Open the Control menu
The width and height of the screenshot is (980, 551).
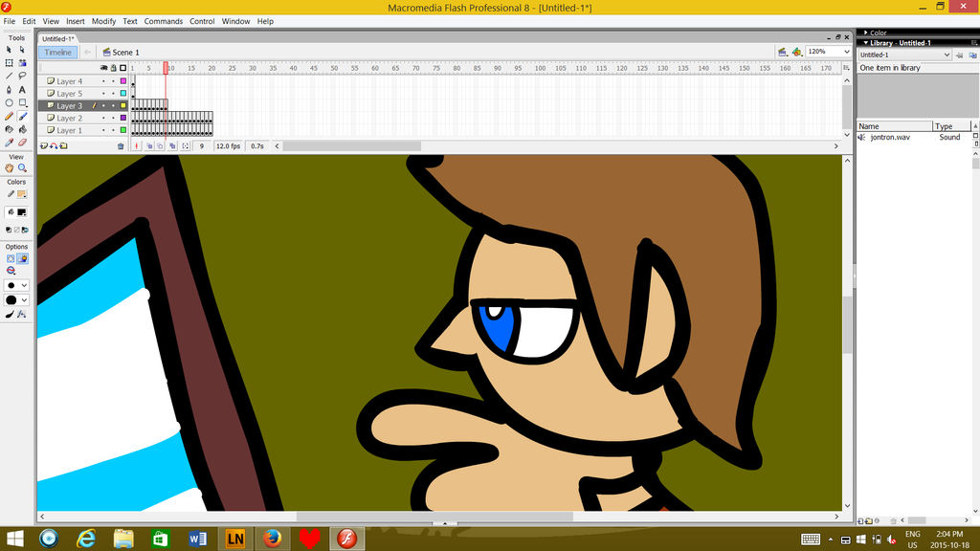(x=203, y=21)
